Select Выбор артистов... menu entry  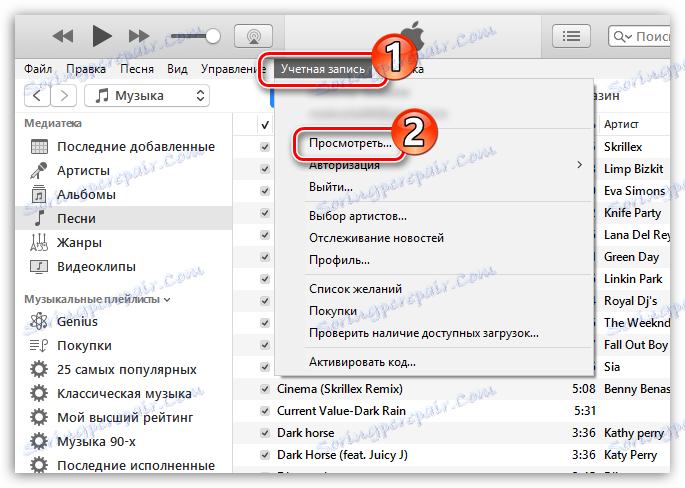click(358, 216)
